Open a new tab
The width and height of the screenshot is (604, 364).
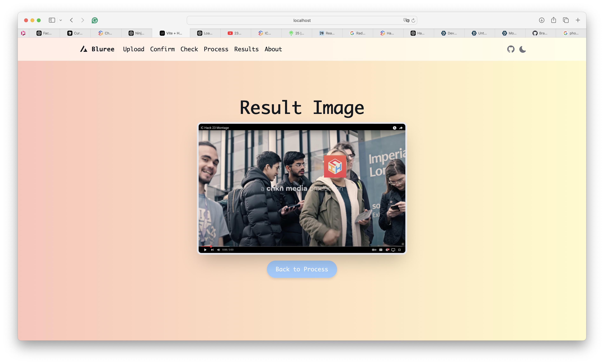pos(578,20)
